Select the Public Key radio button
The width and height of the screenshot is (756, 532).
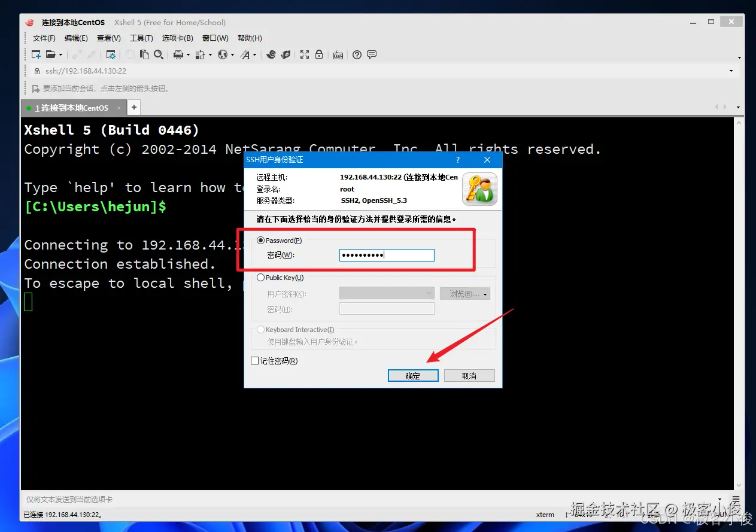click(260, 278)
